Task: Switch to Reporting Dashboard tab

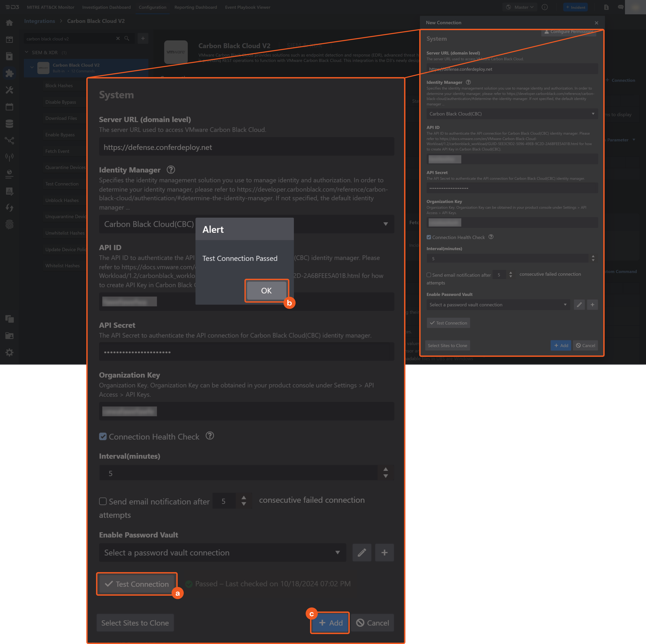Action: [x=196, y=7]
